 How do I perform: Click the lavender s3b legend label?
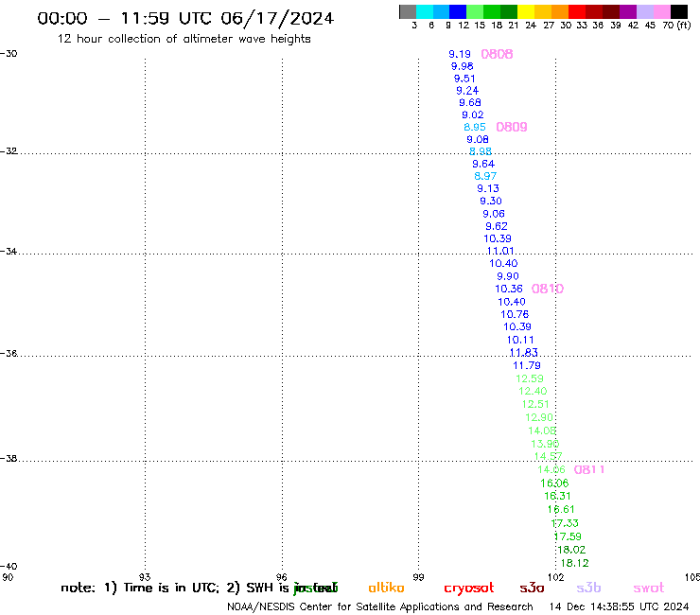click(588, 588)
